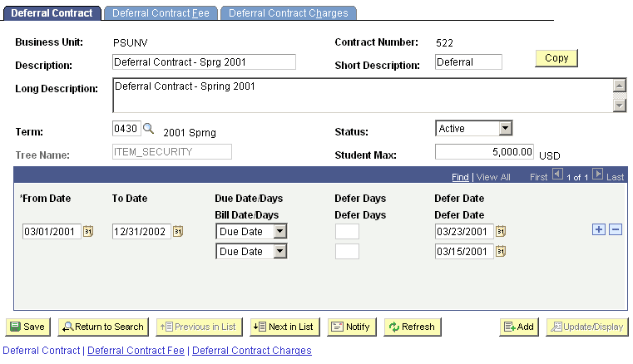Click the Copy button

click(x=556, y=58)
